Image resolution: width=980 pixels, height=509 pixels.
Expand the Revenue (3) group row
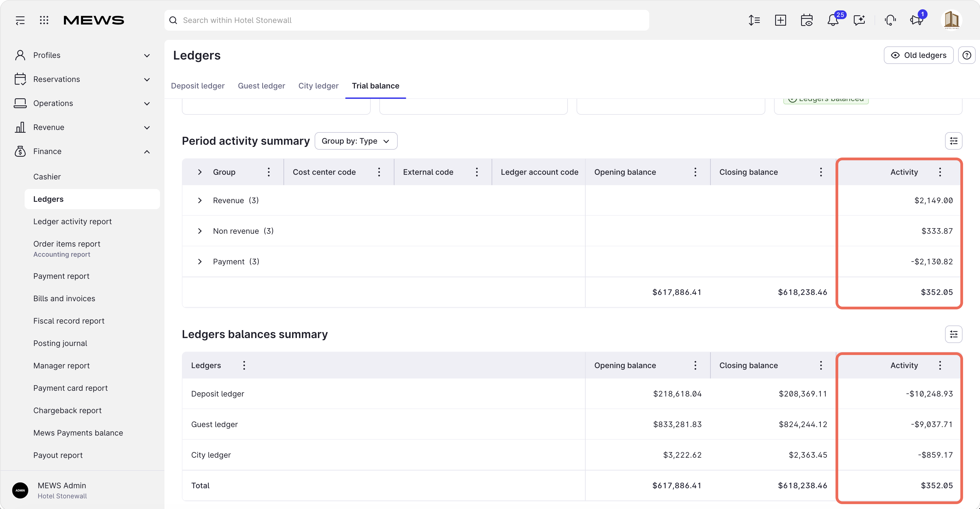(200, 200)
